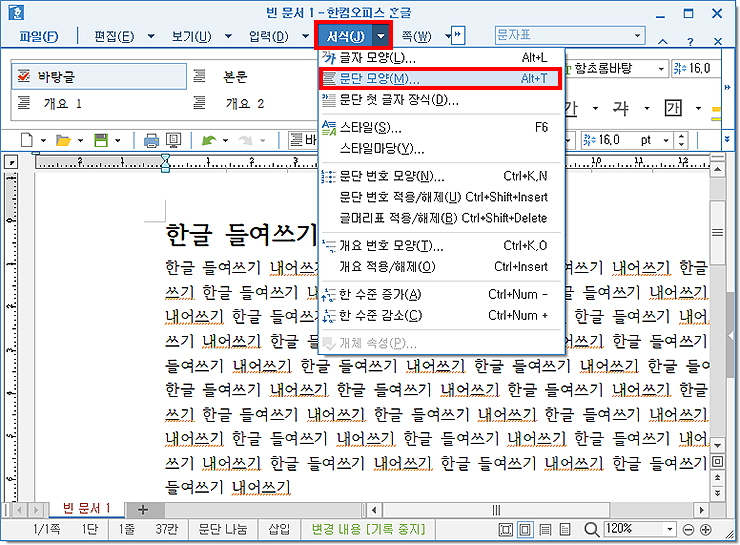
Task: Select 개요 적용/해제(O) entry
Action: [441, 267]
